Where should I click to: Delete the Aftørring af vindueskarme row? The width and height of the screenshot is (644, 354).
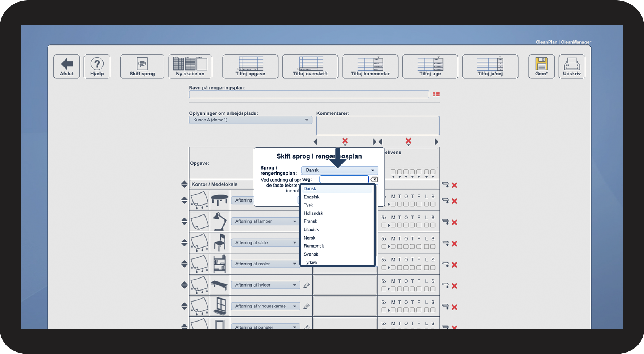coord(454,307)
